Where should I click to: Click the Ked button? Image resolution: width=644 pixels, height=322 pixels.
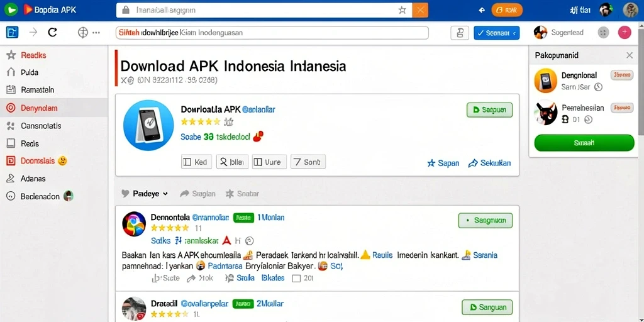(196, 162)
